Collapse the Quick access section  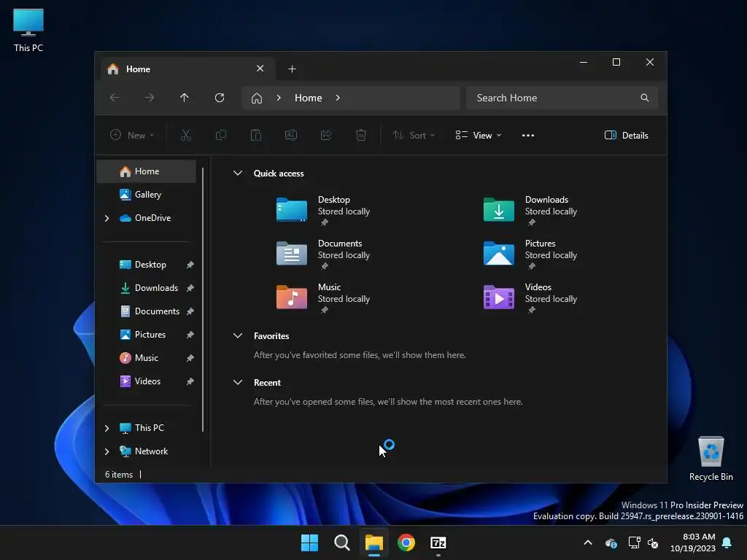pos(238,174)
